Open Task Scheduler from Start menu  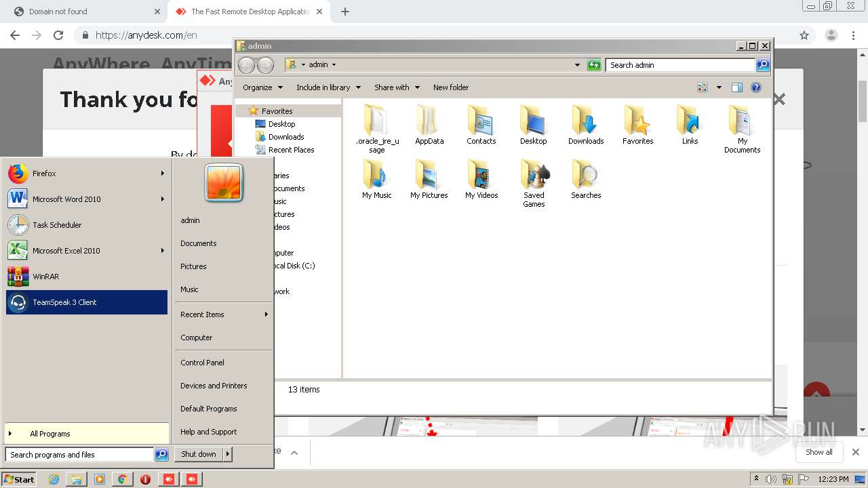87,225
